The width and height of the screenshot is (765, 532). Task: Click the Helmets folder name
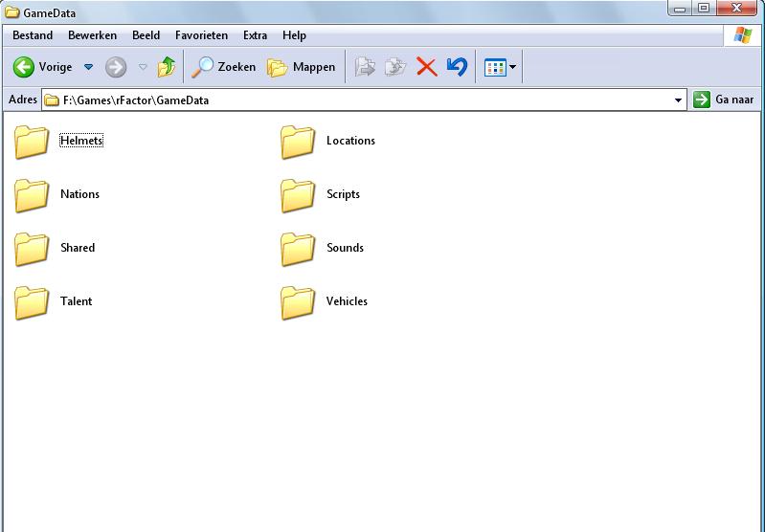[x=81, y=141]
